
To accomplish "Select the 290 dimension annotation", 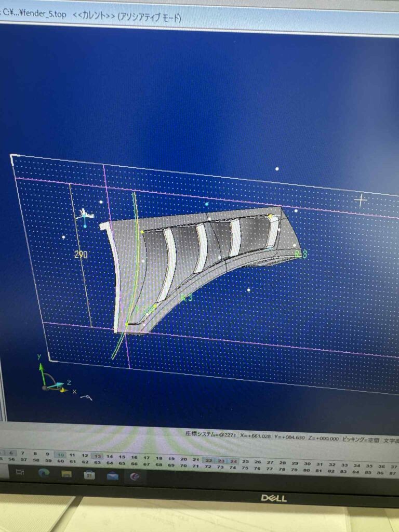I will [x=81, y=255].
